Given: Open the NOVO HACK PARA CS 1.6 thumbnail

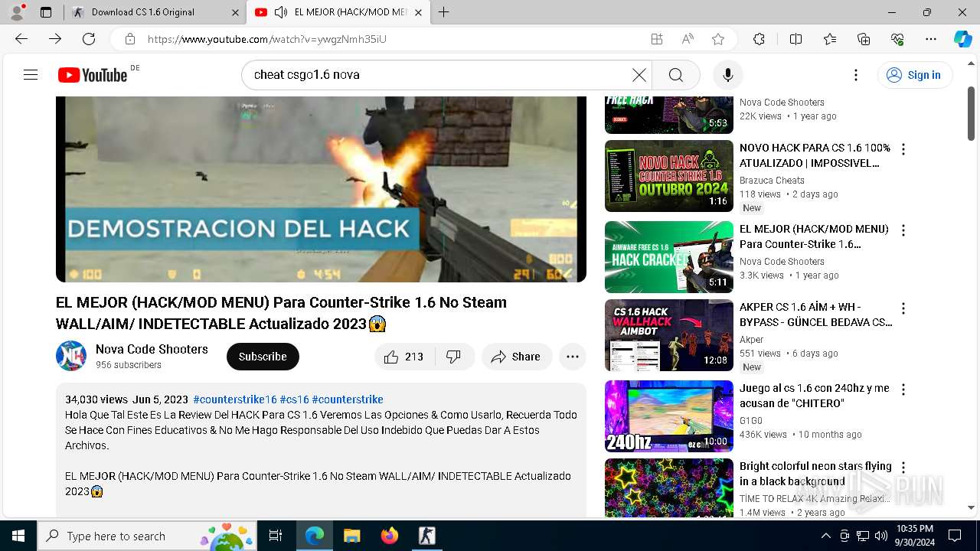Looking at the screenshot, I should pyautogui.click(x=669, y=176).
